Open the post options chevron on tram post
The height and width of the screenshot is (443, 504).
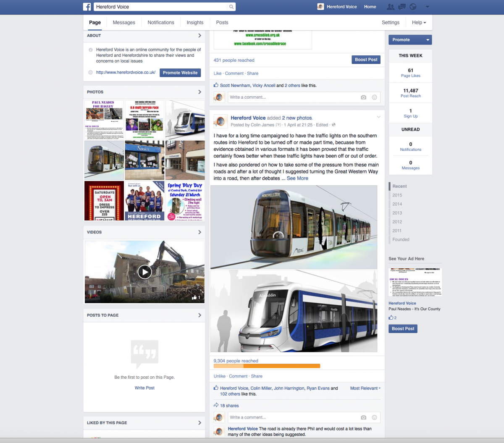click(x=378, y=117)
